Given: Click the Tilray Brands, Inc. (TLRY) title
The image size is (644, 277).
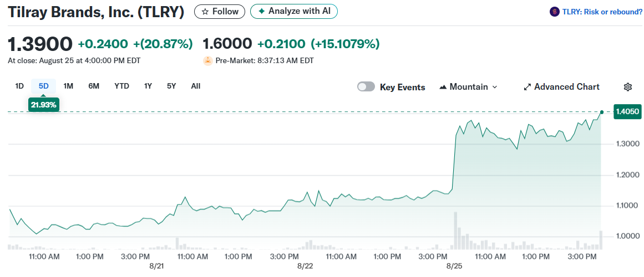Looking at the screenshot, I should 96,12.
